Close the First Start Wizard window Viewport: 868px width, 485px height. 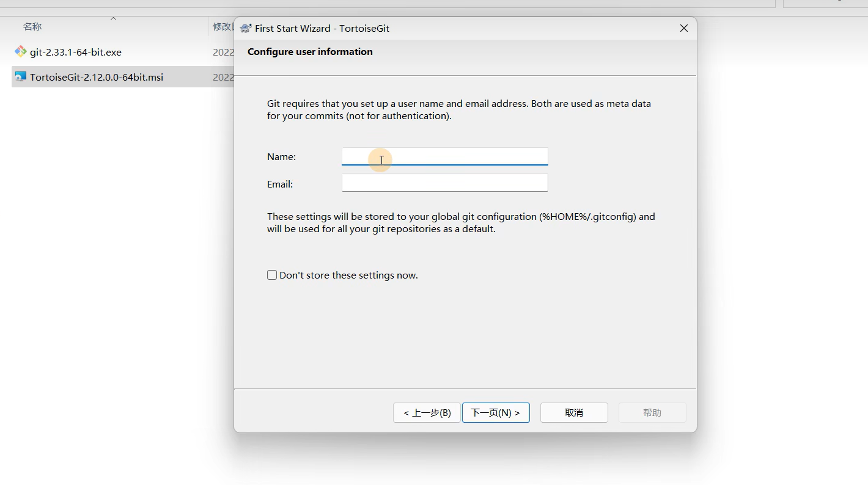[x=684, y=28]
